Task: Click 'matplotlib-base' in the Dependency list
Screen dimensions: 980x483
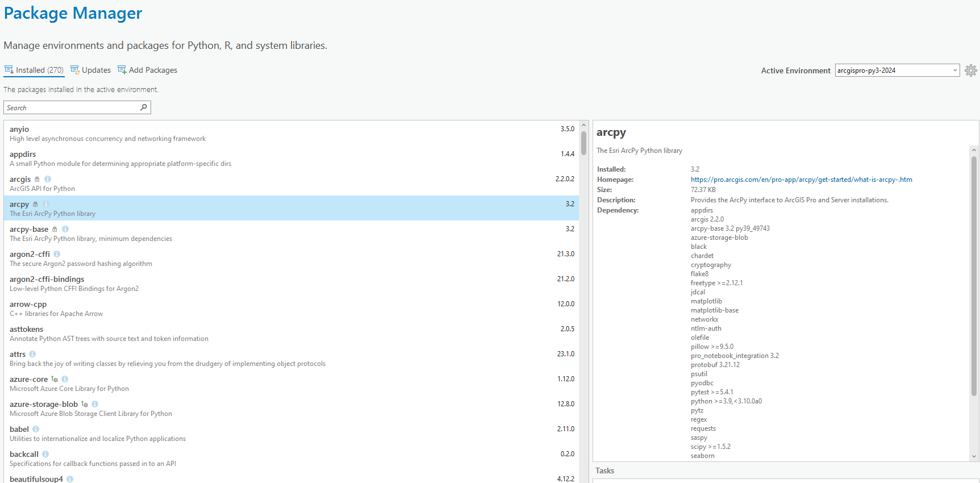Action: click(715, 310)
